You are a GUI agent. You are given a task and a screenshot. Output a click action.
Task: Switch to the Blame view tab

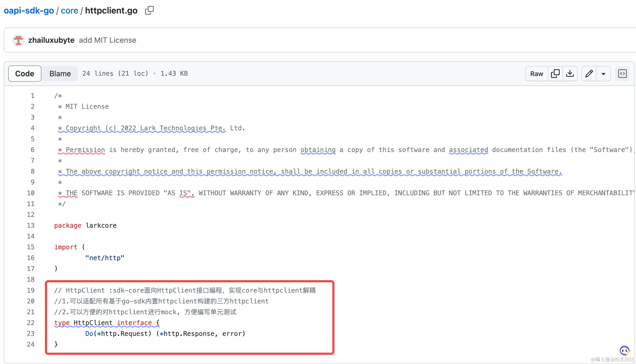60,74
